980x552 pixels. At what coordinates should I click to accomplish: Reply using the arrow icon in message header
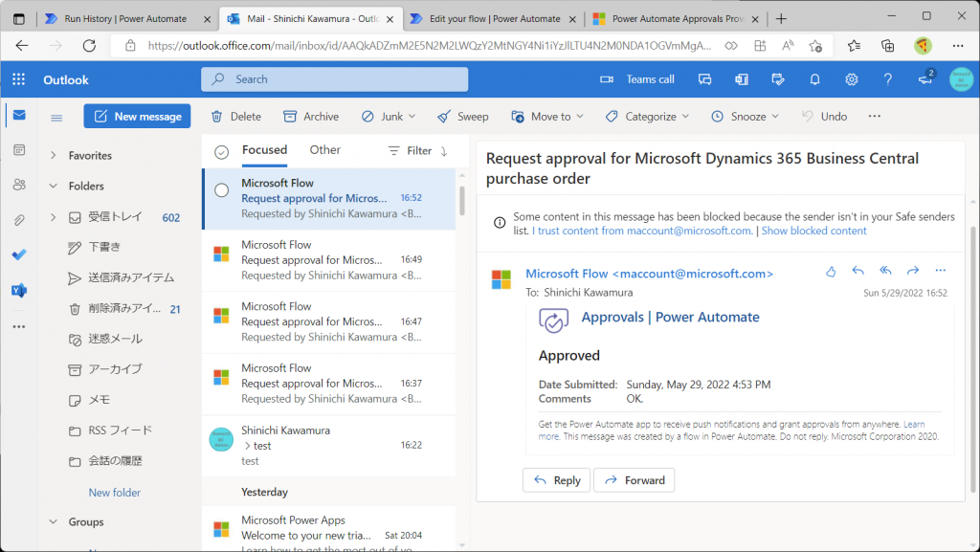click(858, 271)
